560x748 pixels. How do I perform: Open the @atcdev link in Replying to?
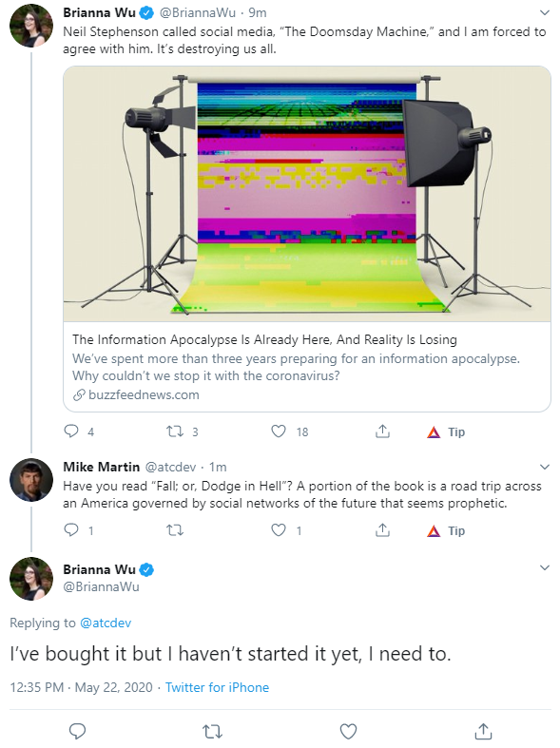pyautogui.click(x=106, y=623)
